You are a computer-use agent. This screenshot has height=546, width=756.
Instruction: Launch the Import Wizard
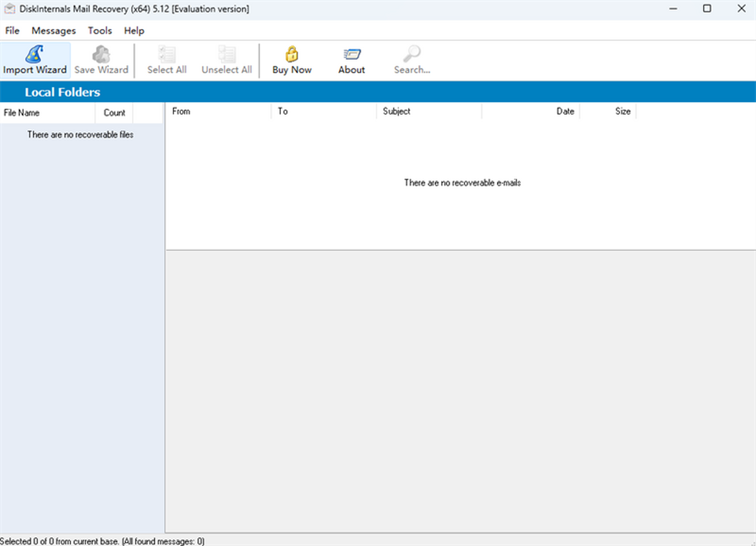[x=35, y=61]
